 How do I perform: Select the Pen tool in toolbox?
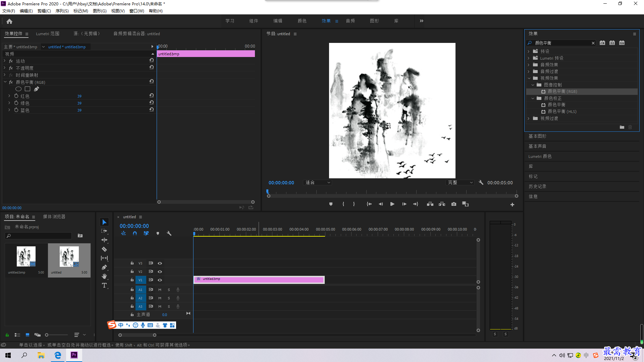pos(104,267)
